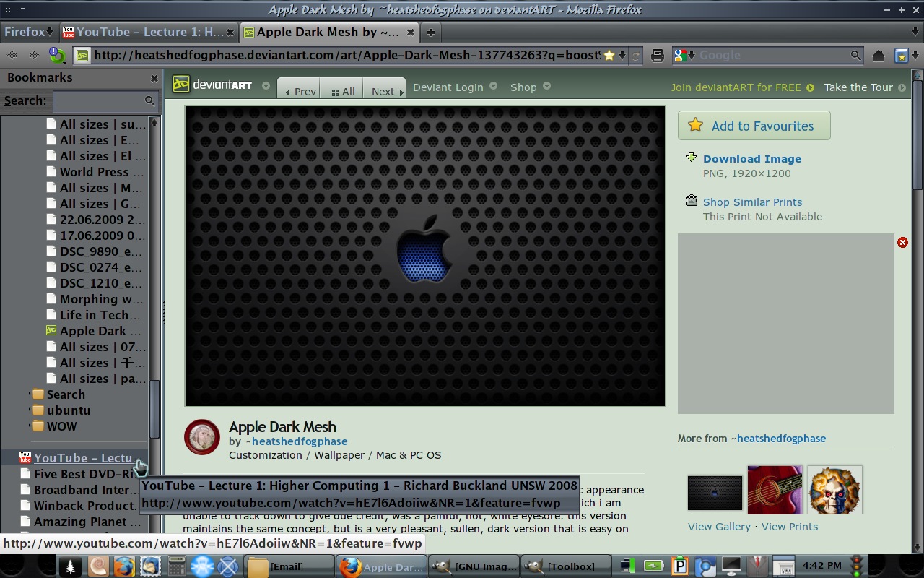This screenshot has width=924, height=578.
Task: Switch to YouTube Lecture 1 tab
Action: (148, 32)
